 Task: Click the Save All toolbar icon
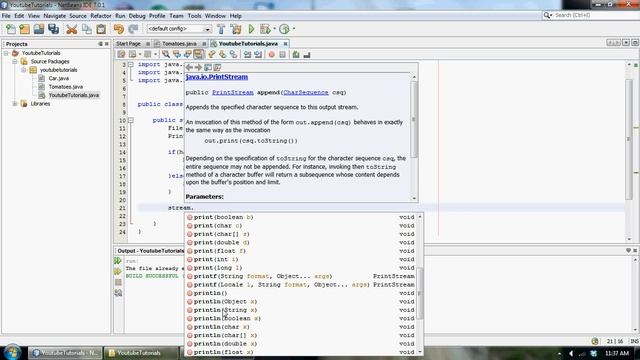click(53, 29)
